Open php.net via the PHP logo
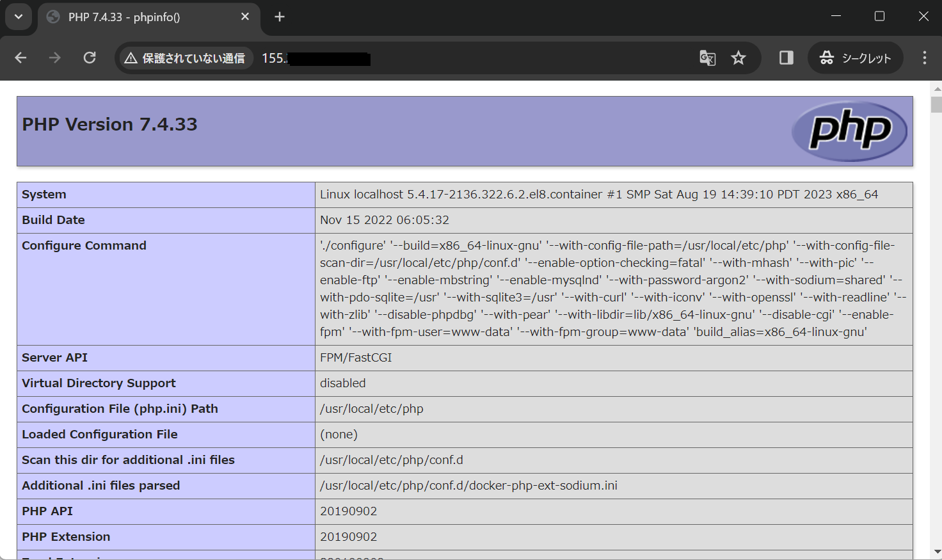Image resolution: width=942 pixels, height=560 pixels. 849,131
